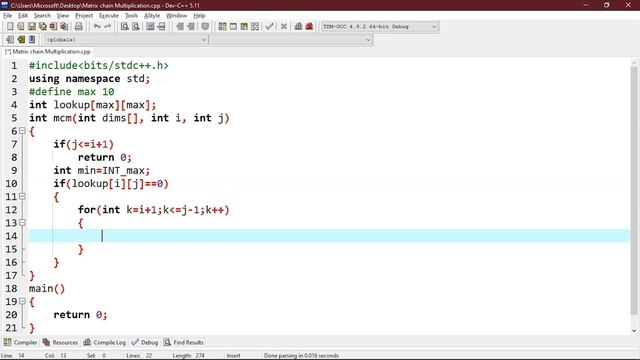The height and width of the screenshot is (360, 640).
Task: Open the (globals) scope dropdown
Action: click(126, 40)
